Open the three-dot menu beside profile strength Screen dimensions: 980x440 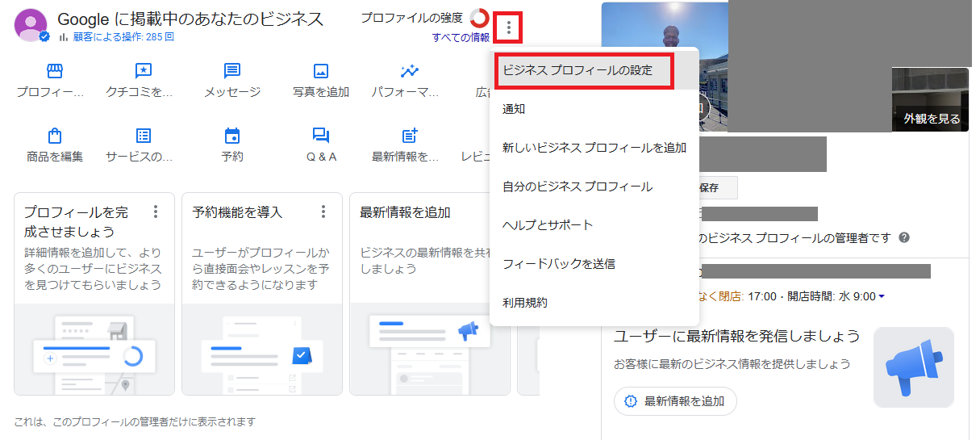point(508,29)
